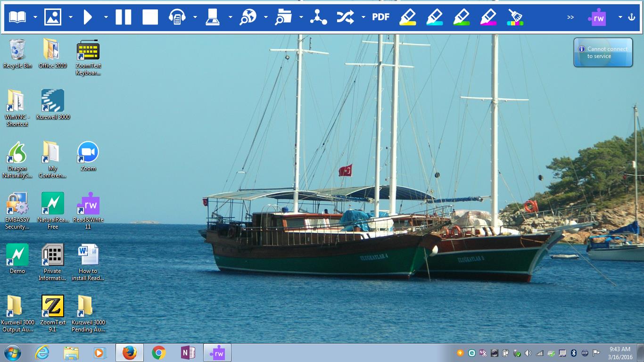Click the Audio Maker headphones icon
This screenshot has width=644, height=362.
(x=177, y=17)
